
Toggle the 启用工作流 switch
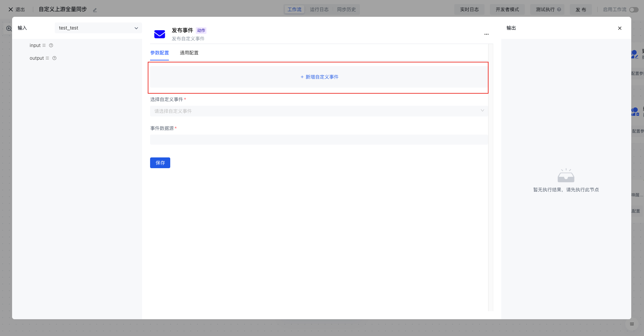[x=634, y=10]
